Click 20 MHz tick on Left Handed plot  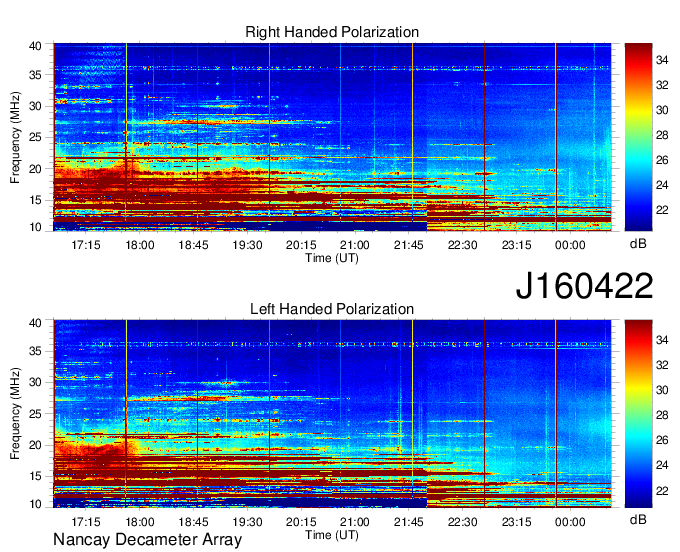pyautogui.click(x=35, y=445)
